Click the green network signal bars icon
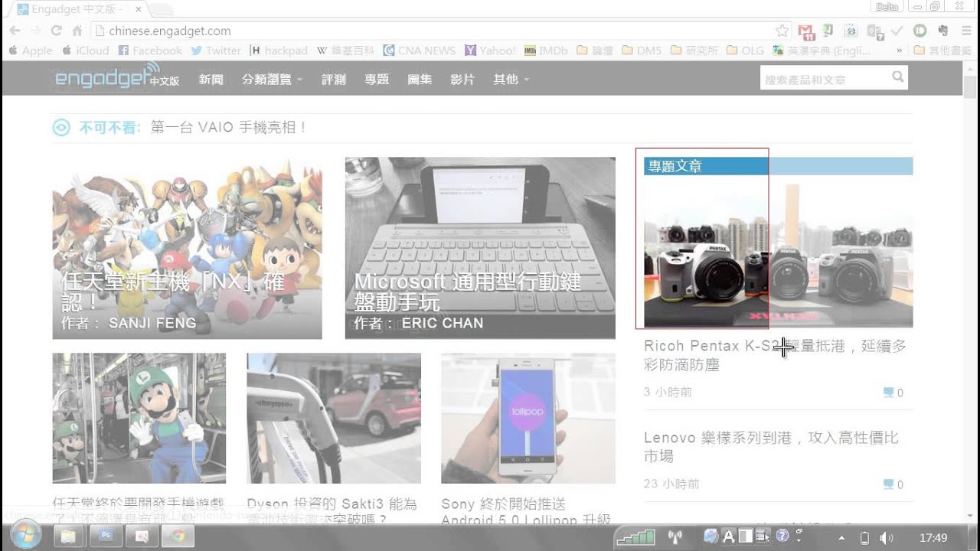 pos(635,536)
